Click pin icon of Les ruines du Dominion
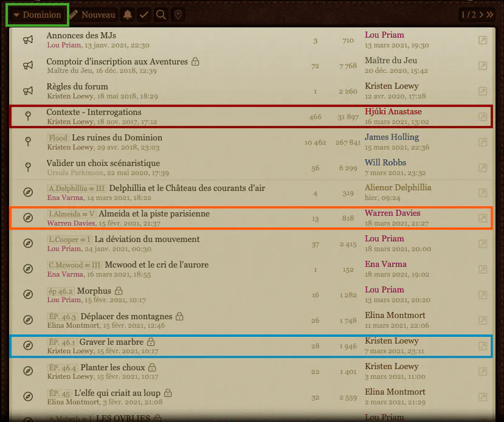Image resolution: width=504 pixels, height=422 pixels. (28, 142)
